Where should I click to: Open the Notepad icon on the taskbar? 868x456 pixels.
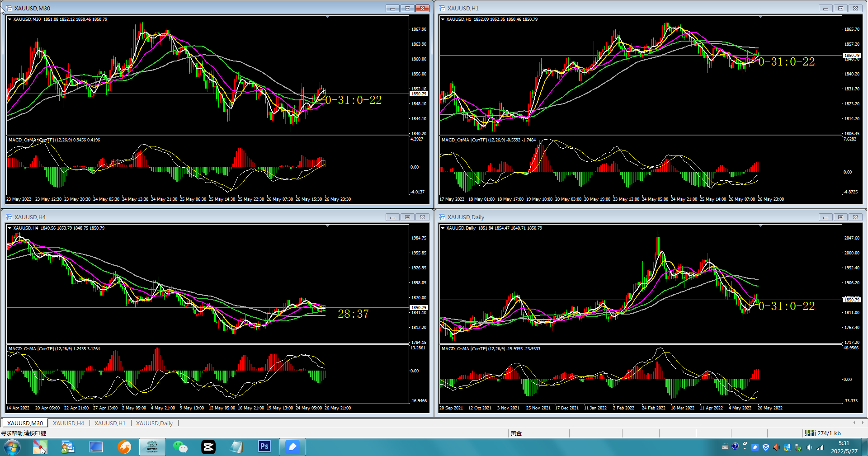tap(236, 447)
